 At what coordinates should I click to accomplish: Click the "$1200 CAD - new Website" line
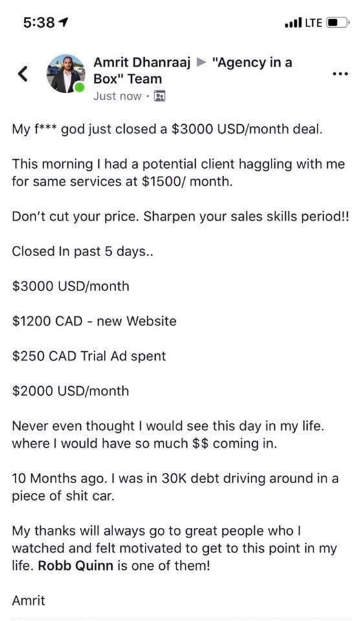[94, 321]
